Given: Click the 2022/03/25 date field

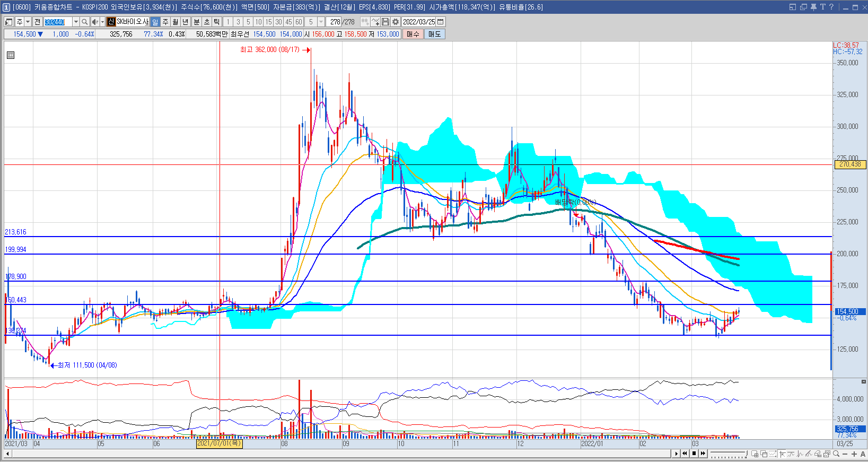Looking at the screenshot, I should pyautogui.click(x=419, y=22).
